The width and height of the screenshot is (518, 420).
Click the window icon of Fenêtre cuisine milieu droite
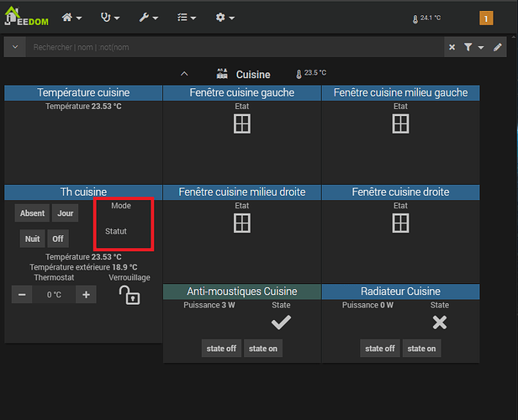(242, 223)
